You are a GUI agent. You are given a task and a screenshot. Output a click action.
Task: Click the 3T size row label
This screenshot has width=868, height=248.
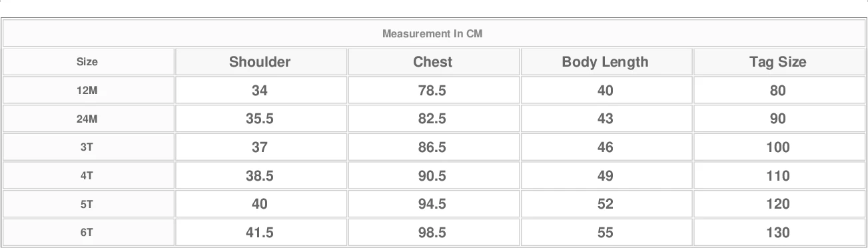coord(87,147)
